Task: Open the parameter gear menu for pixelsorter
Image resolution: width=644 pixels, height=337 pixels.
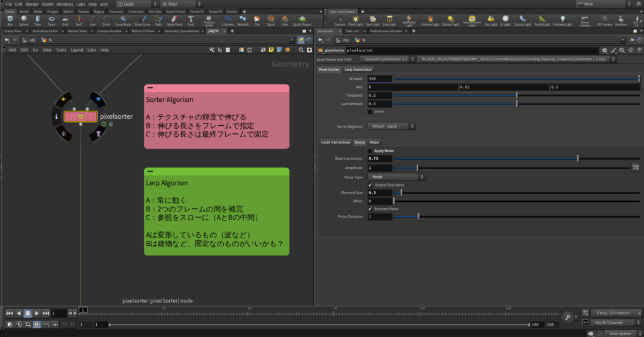Action: click(x=604, y=50)
